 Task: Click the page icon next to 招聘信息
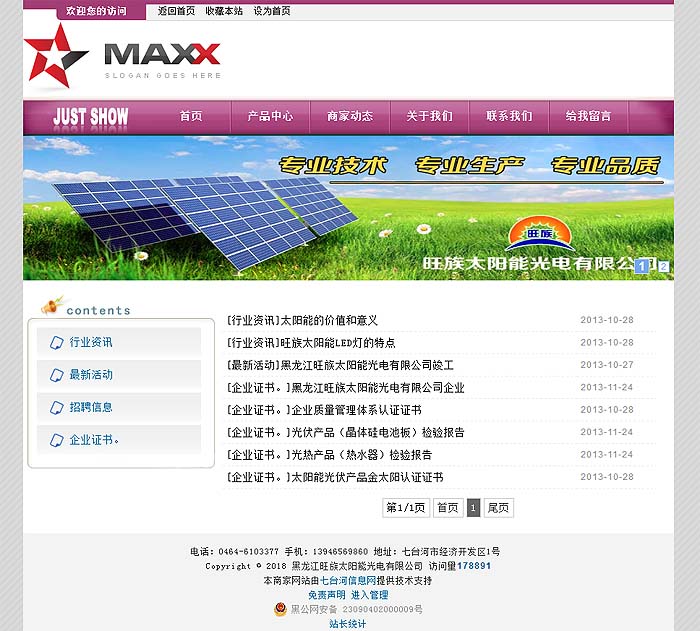[x=55, y=407]
